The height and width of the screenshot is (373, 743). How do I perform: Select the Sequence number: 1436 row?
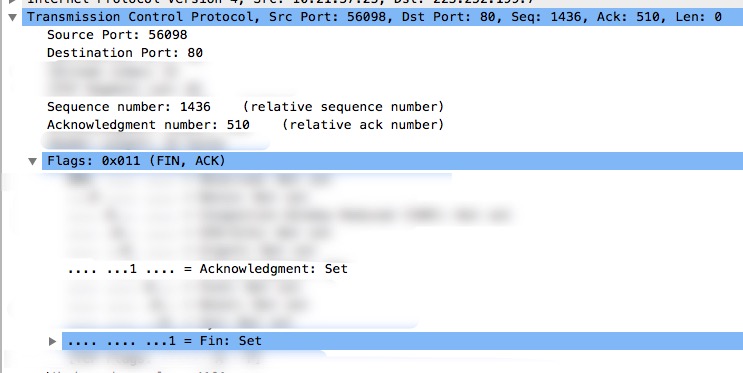pos(245,107)
